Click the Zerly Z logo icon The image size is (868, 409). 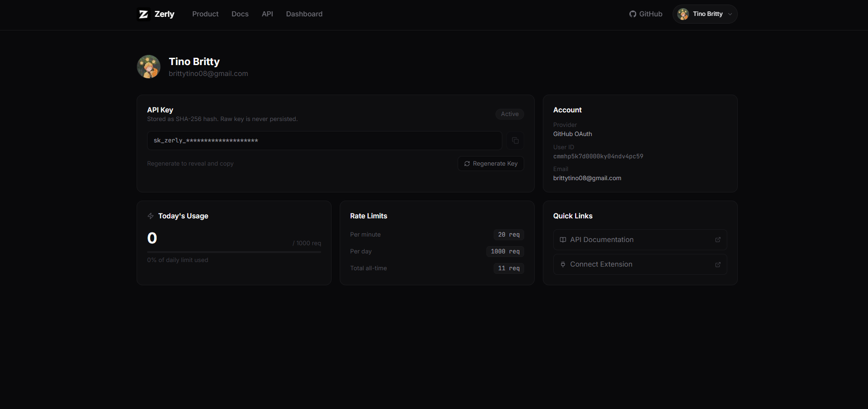(143, 14)
